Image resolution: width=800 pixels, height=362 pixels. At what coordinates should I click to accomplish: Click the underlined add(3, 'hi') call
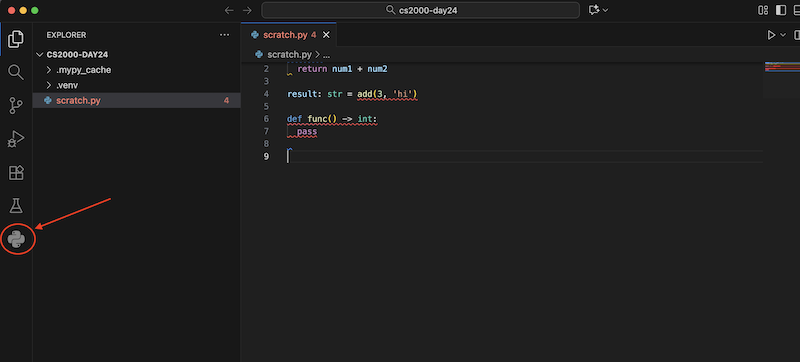point(387,94)
